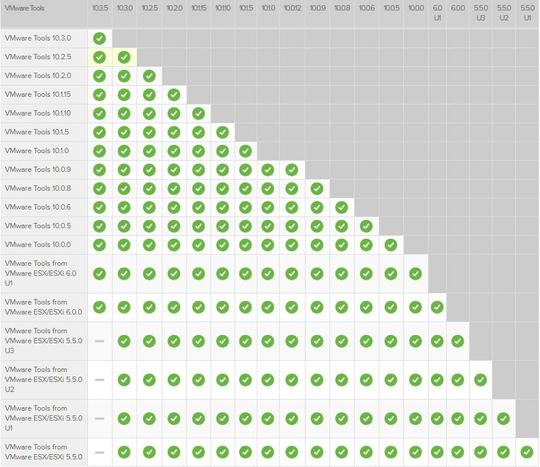
Task: Select the 'VMware Tools 10.1.10' row label
Action: (38, 113)
